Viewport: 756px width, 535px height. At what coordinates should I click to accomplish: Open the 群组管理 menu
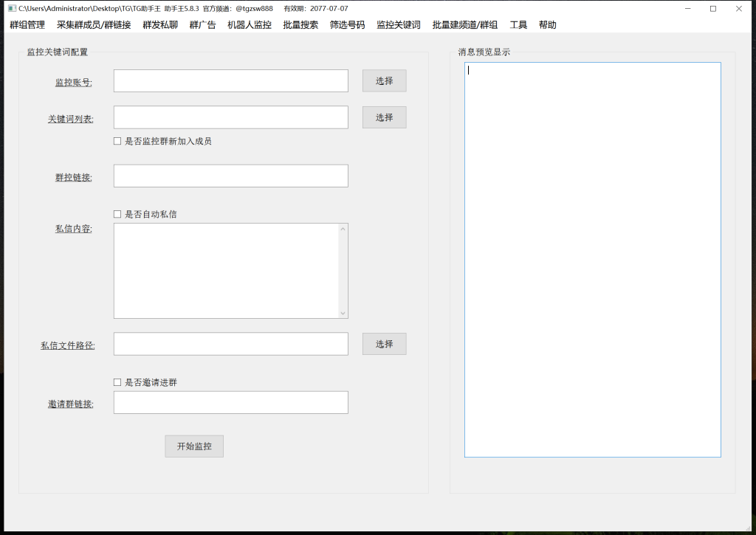click(x=27, y=25)
